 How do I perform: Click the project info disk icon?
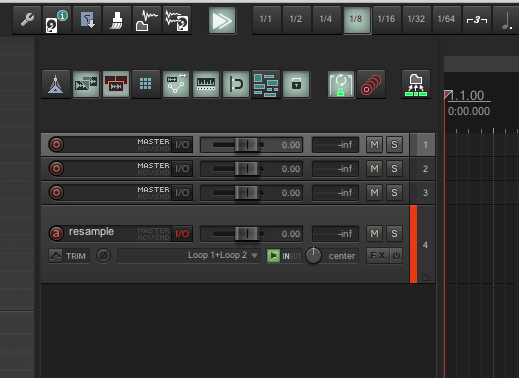point(56,20)
